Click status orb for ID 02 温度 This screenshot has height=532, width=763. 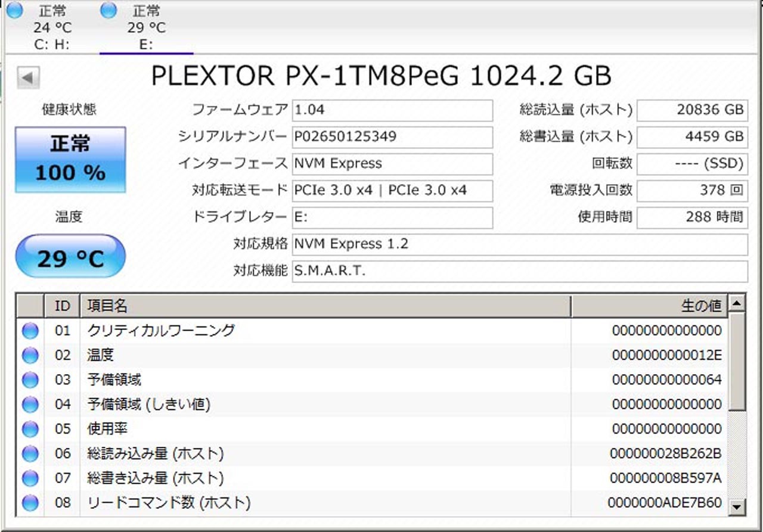30,356
